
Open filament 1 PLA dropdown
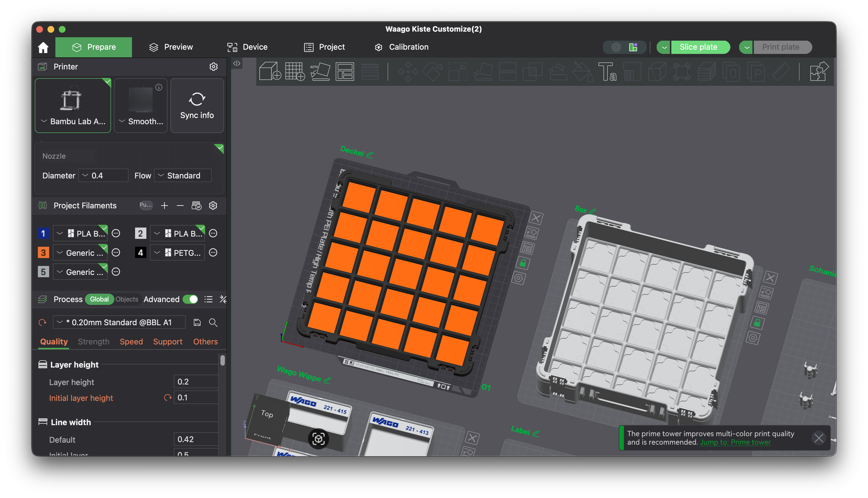(81, 233)
